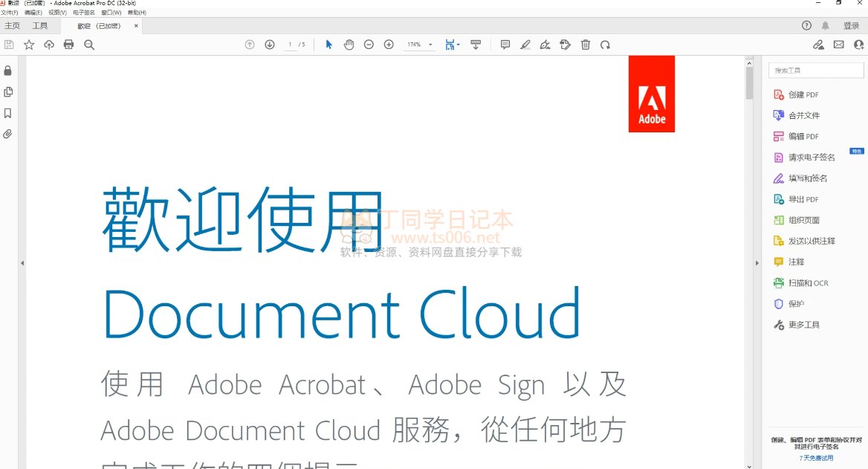Open the 编辑 PDF tool

pyautogui.click(x=803, y=137)
